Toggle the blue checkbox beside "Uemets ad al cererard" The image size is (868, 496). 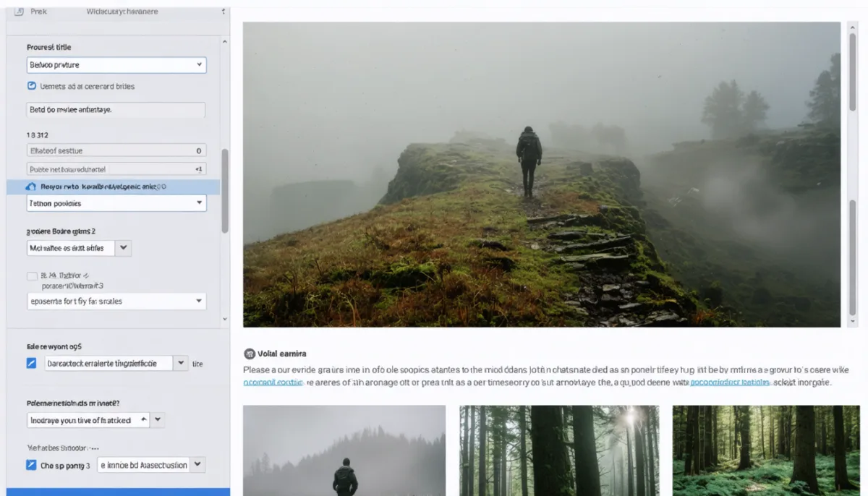click(x=32, y=86)
